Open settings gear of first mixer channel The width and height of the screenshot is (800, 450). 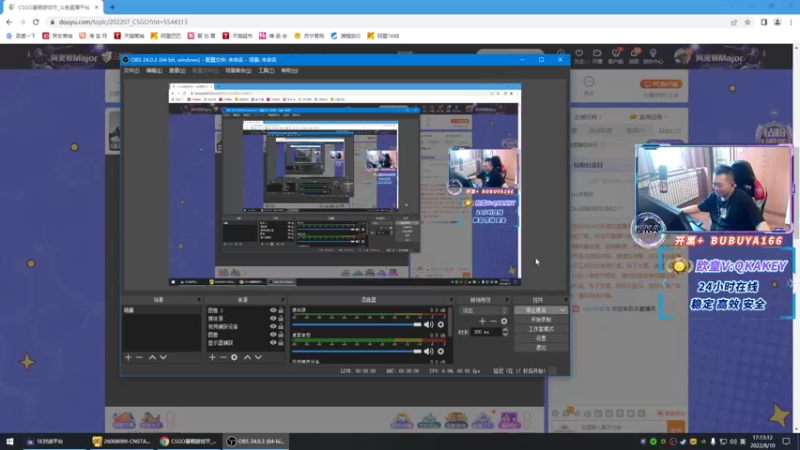click(441, 324)
